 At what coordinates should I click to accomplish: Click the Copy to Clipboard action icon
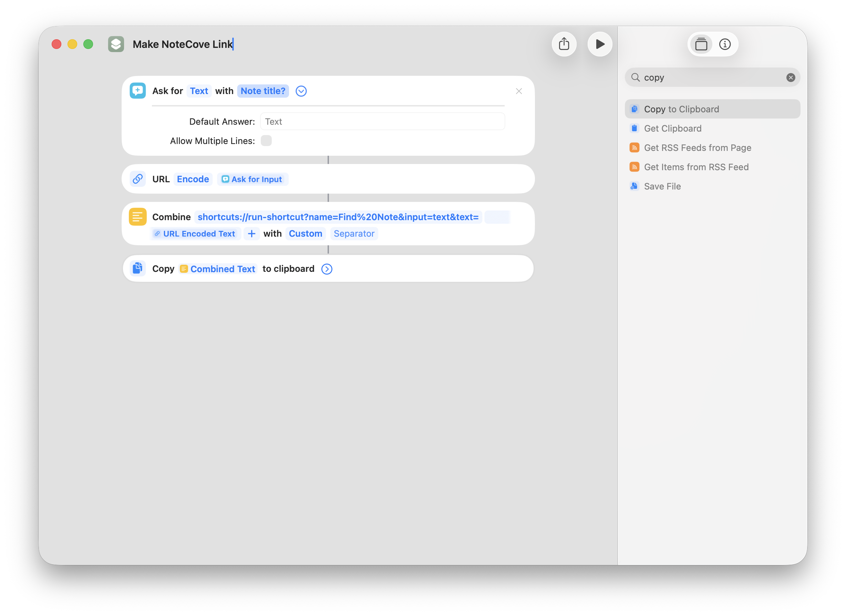click(x=138, y=268)
